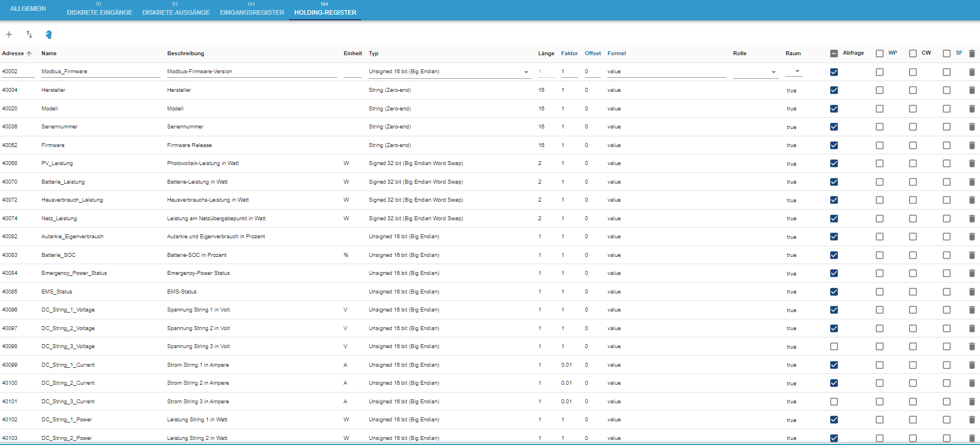Delete the Hausverbrauch_Leistung register row
This screenshot has height=445, width=980.
pyautogui.click(x=972, y=200)
